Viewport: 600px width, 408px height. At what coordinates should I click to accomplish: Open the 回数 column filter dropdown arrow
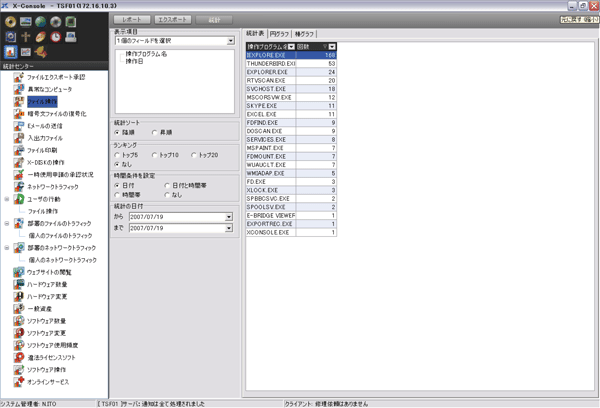[x=332, y=47]
